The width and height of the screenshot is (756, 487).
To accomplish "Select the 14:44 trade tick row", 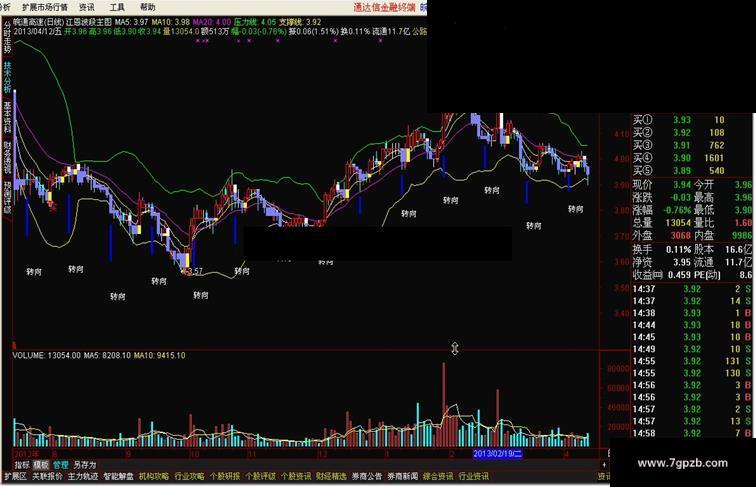I will (x=692, y=325).
